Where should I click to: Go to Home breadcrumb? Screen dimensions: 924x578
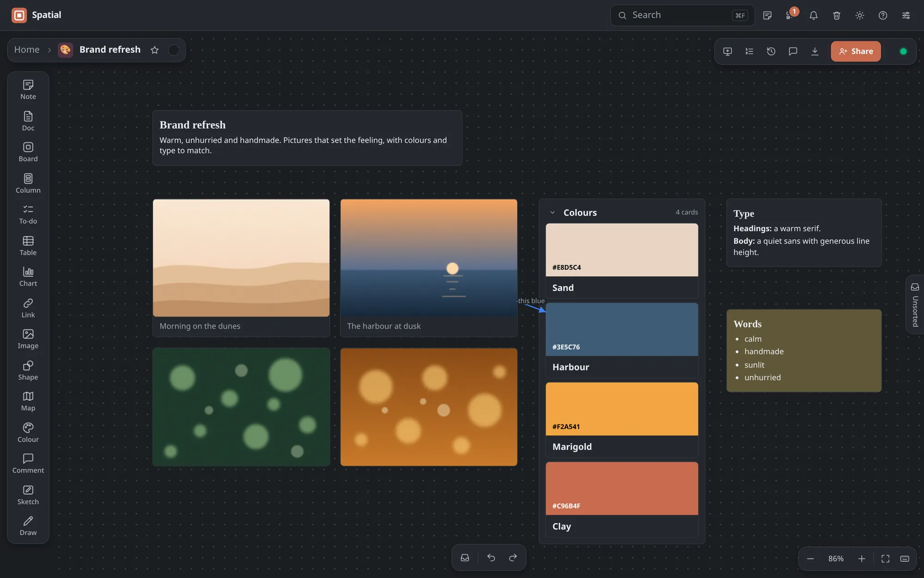(x=27, y=50)
